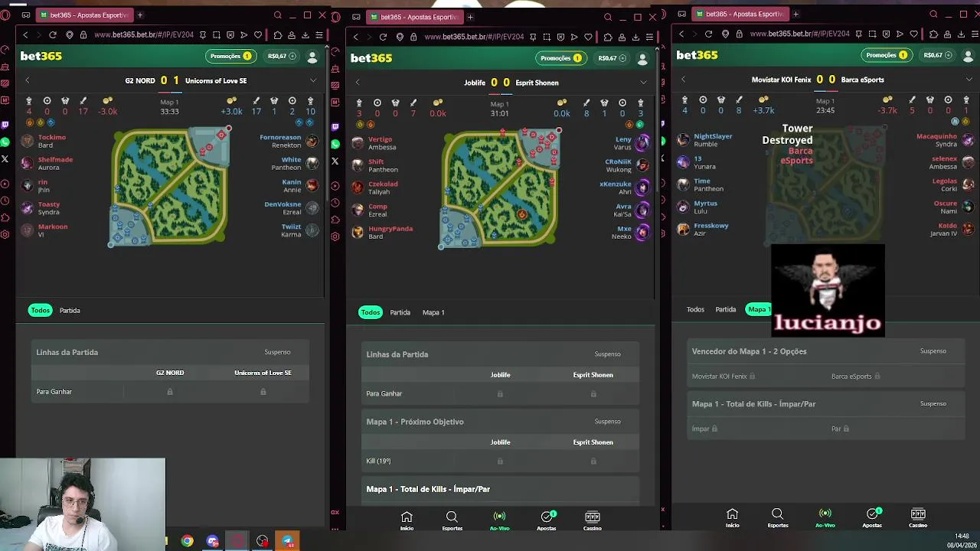Viewport: 980px width, 551px height.
Task: Collapse Mapa 1 - Total de Kills in Movistar window
Action: click(x=825, y=404)
